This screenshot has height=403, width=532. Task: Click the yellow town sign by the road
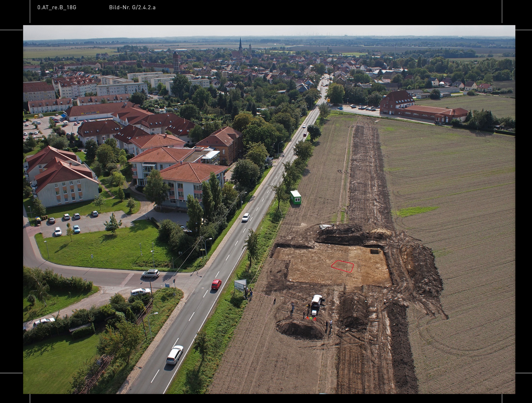(328, 100)
